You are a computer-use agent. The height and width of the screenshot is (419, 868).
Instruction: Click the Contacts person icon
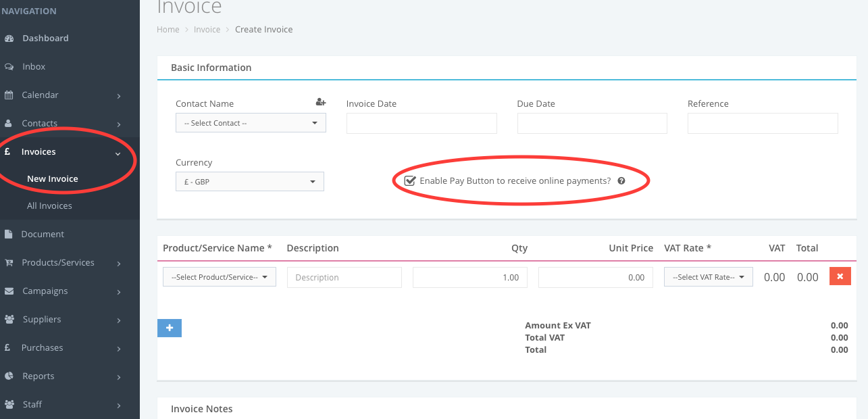coord(8,124)
